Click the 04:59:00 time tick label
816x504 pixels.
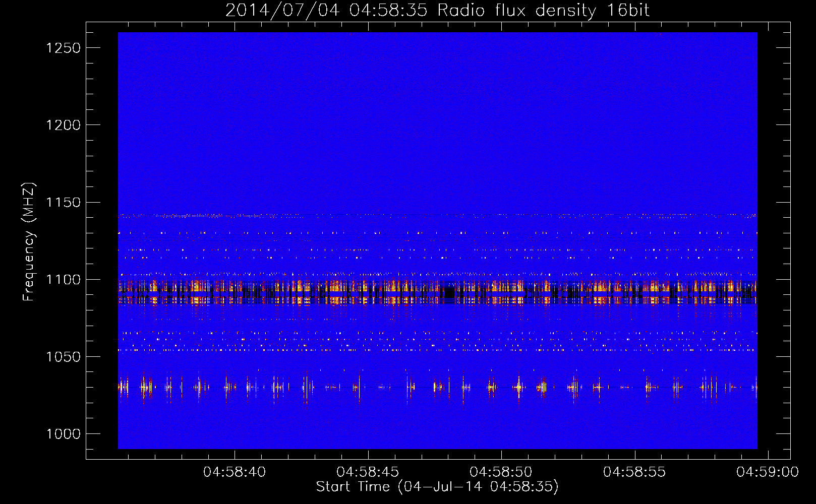(x=768, y=472)
